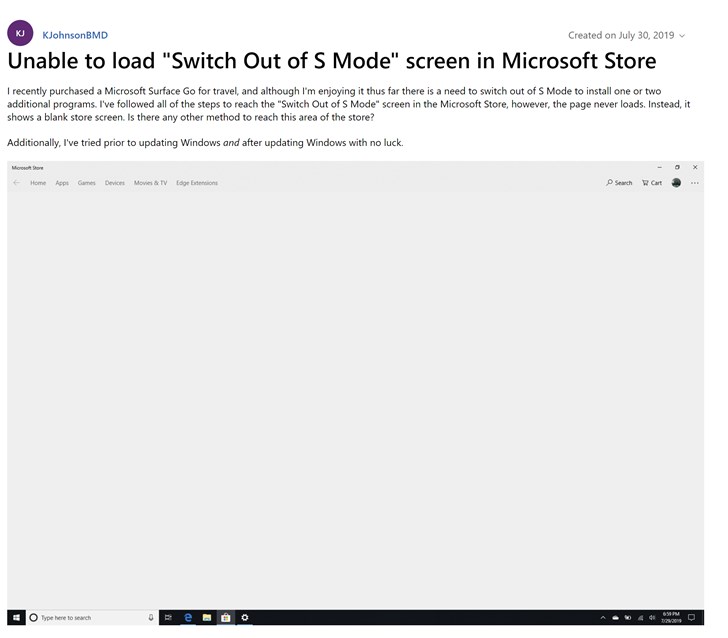Close the Microsoft Store window
Screen dimensions: 728x638
[695, 167]
